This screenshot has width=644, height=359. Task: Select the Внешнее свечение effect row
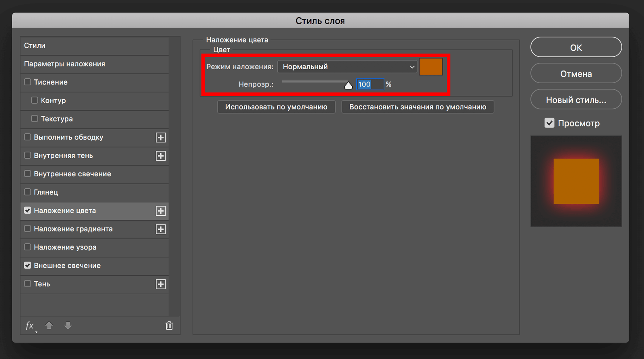[x=94, y=266]
